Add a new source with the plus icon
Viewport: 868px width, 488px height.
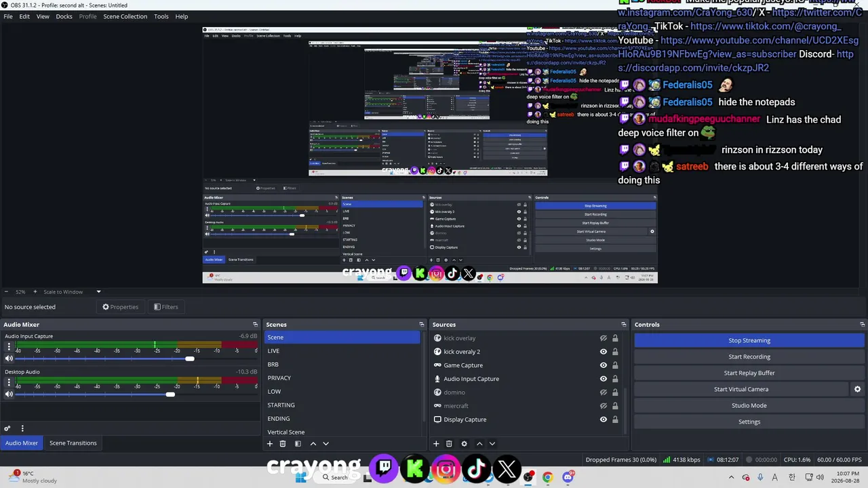tap(436, 444)
